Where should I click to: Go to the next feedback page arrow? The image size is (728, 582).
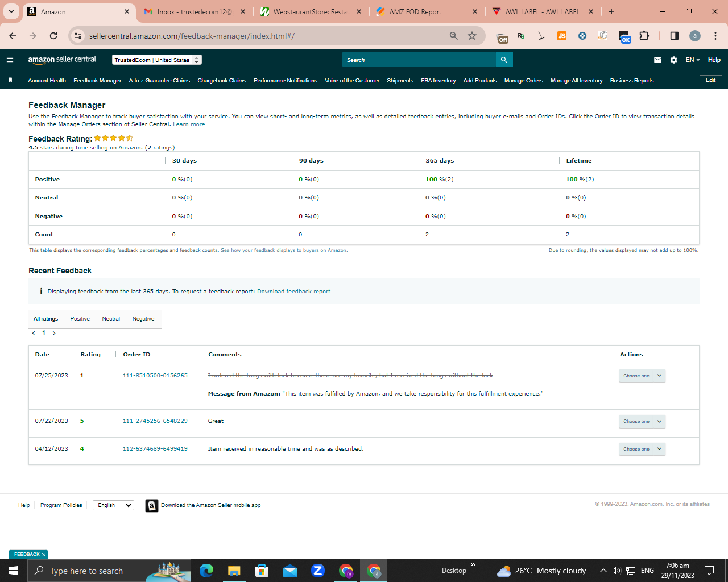54,333
